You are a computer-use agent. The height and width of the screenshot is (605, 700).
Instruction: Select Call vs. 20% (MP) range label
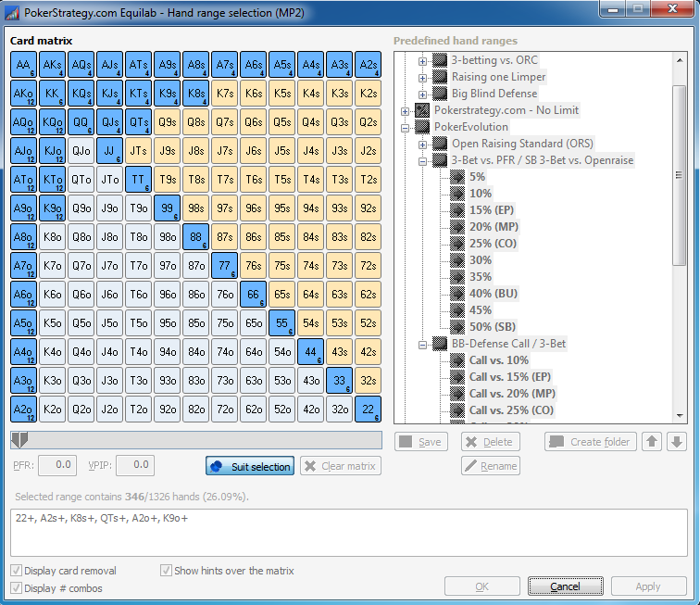click(512, 394)
